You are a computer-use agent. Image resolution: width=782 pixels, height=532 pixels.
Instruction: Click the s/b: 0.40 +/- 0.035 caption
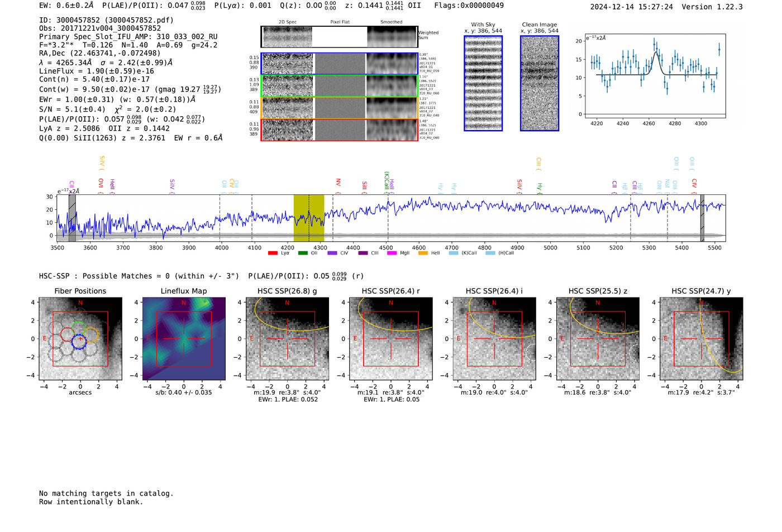coord(184,392)
